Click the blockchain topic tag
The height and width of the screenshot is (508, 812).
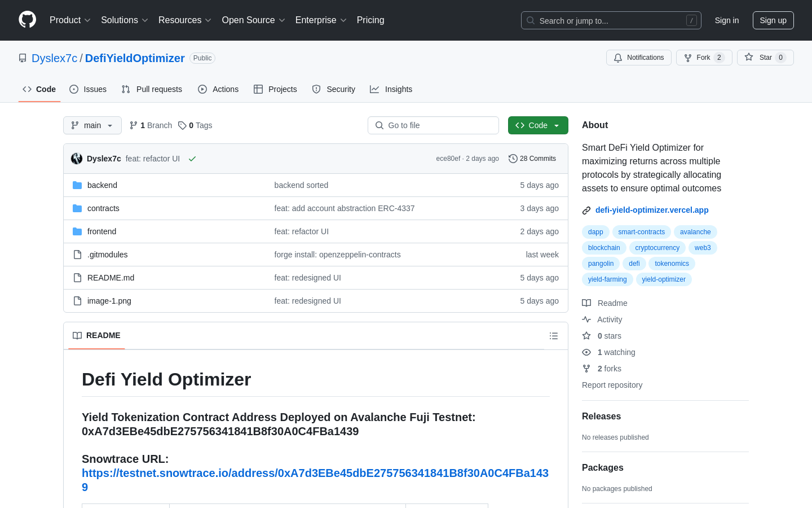tap(604, 248)
